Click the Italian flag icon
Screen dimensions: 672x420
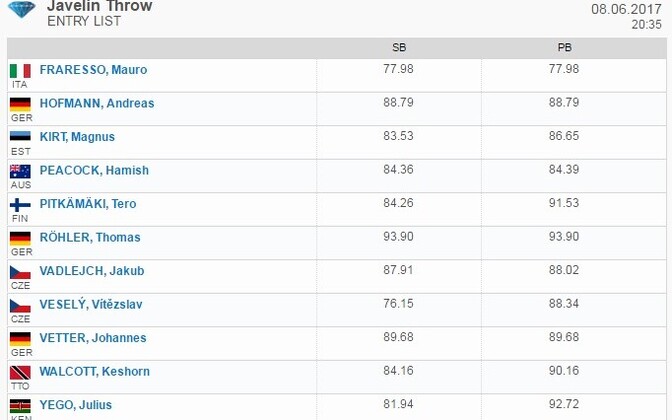20,71
